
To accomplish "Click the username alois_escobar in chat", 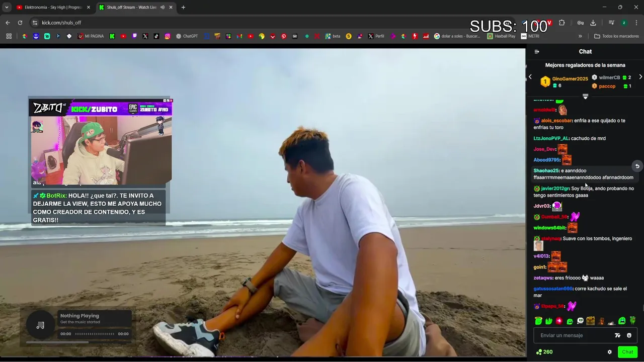I will tap(556, 121).
